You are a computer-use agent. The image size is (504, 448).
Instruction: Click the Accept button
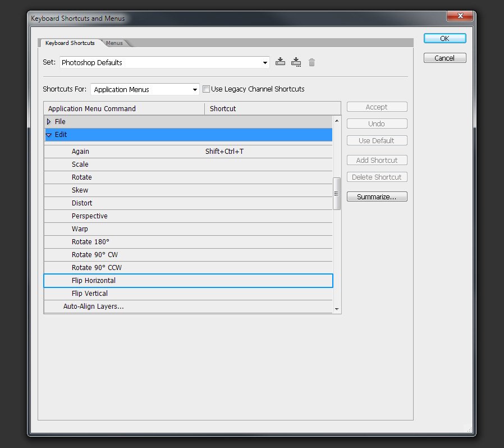pos(377,107)
